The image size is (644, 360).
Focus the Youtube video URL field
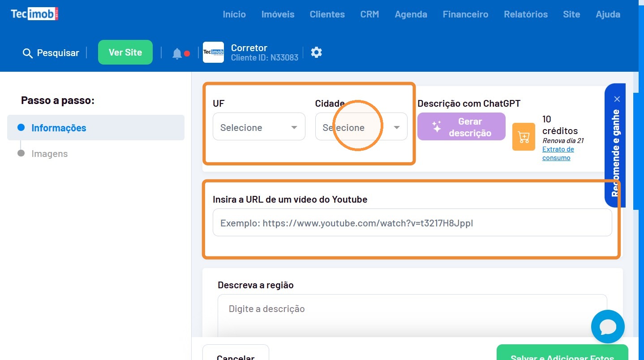pyautogui.click(x=412, y=222)
